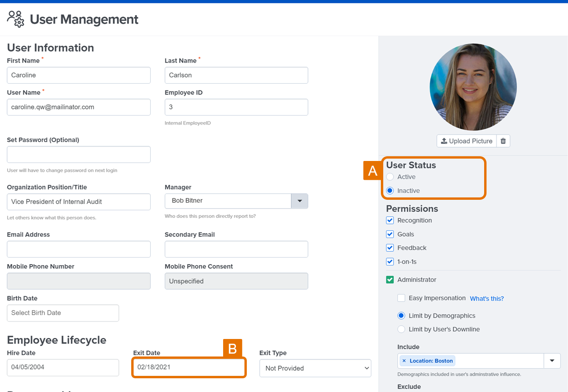Choose Limit by Demographics option
This screenshot has height=392, width=568.
401,316
